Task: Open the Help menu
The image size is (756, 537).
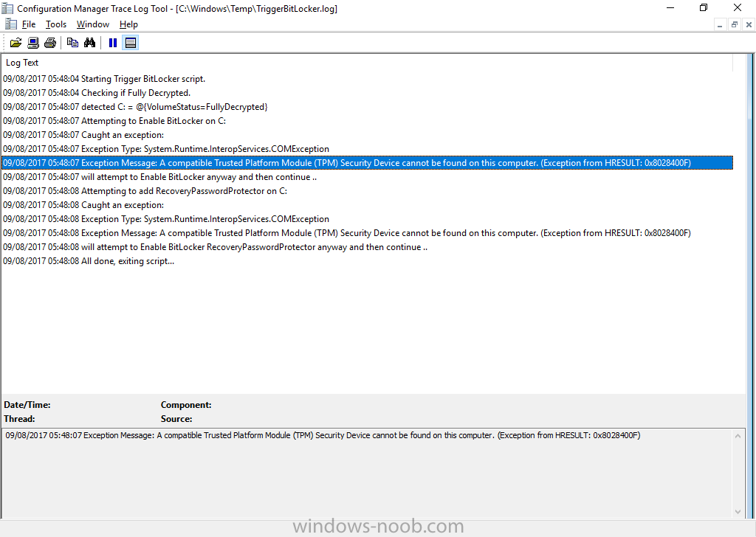Action: 128,24
